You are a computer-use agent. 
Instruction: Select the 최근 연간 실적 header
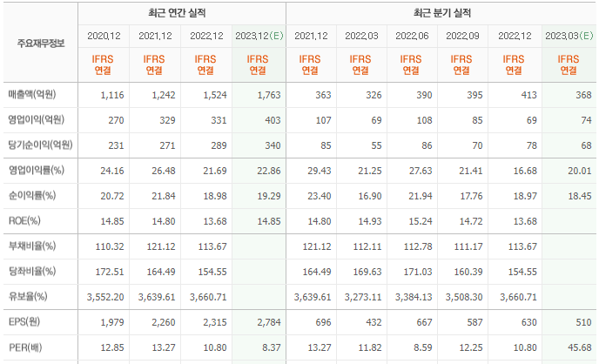pyautogui.click(x=177, y=13)
